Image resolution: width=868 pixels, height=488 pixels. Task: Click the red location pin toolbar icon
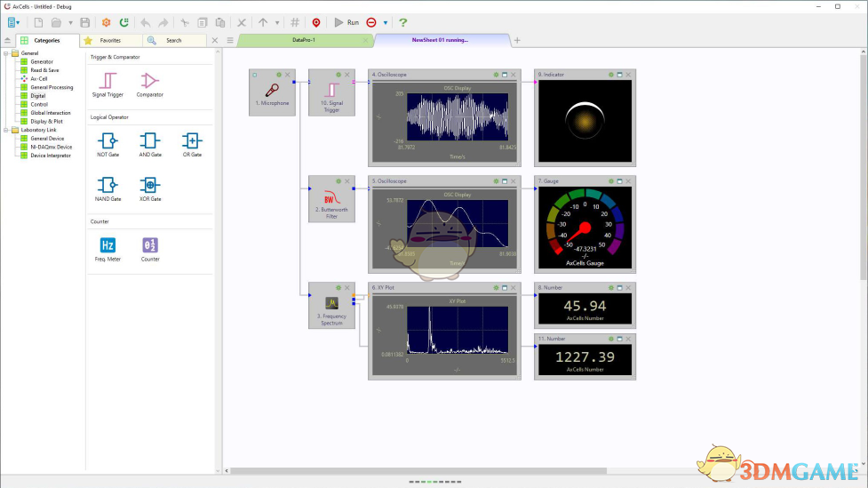point(315,22)
